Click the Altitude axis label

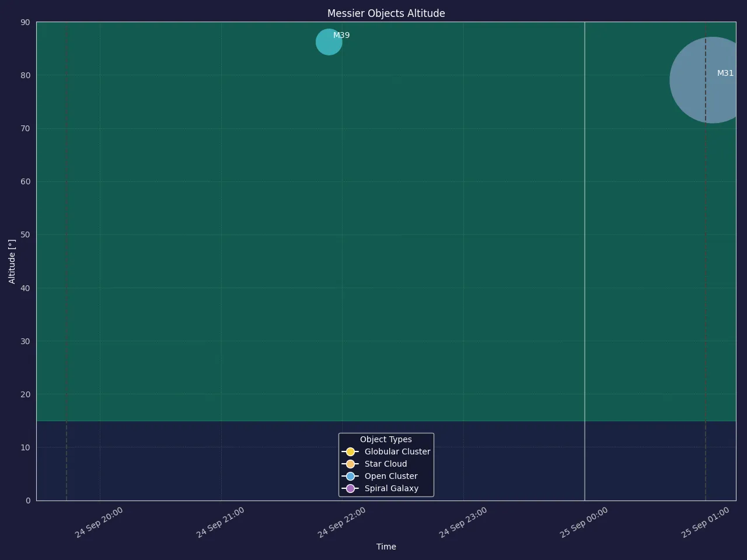(12, 261)
